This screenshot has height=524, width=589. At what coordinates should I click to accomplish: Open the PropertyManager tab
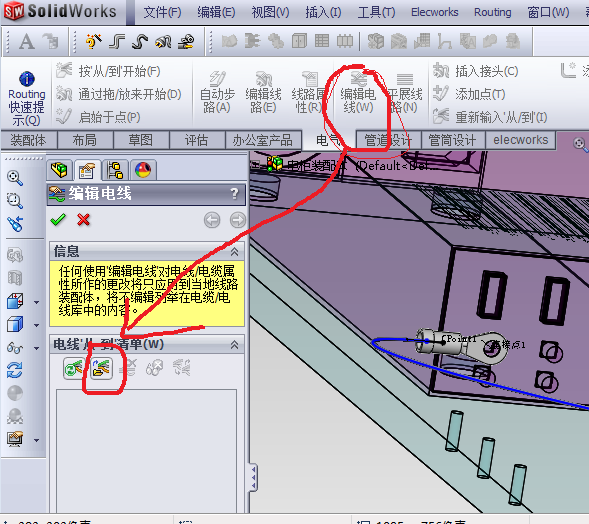point(87,170)
